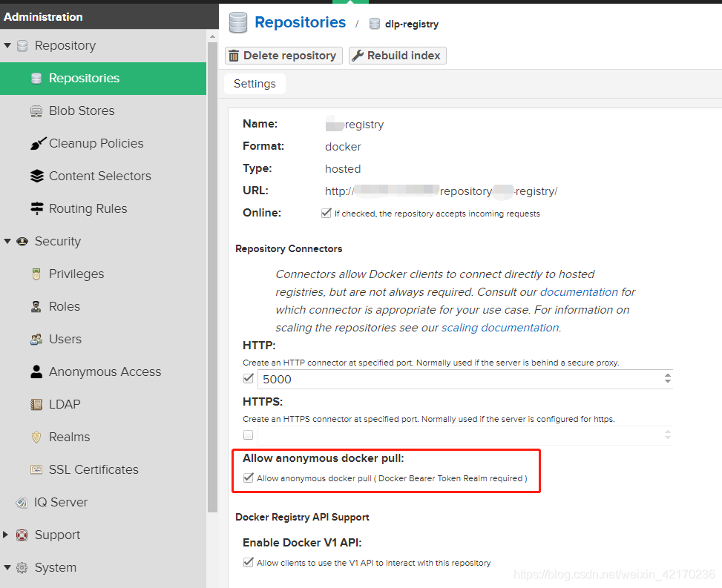Click the Realms shield icon
The image size is (722, 588).
(36, 437)
